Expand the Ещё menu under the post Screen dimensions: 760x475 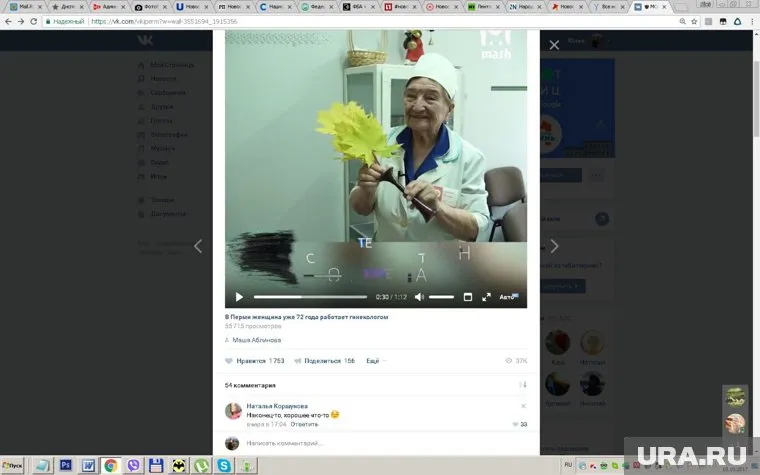[x=376, y=361]
